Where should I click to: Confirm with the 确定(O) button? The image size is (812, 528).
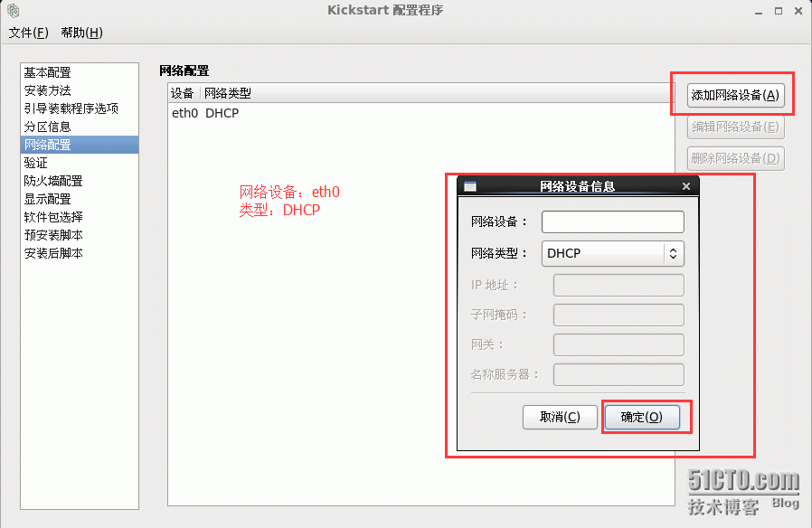642,417
